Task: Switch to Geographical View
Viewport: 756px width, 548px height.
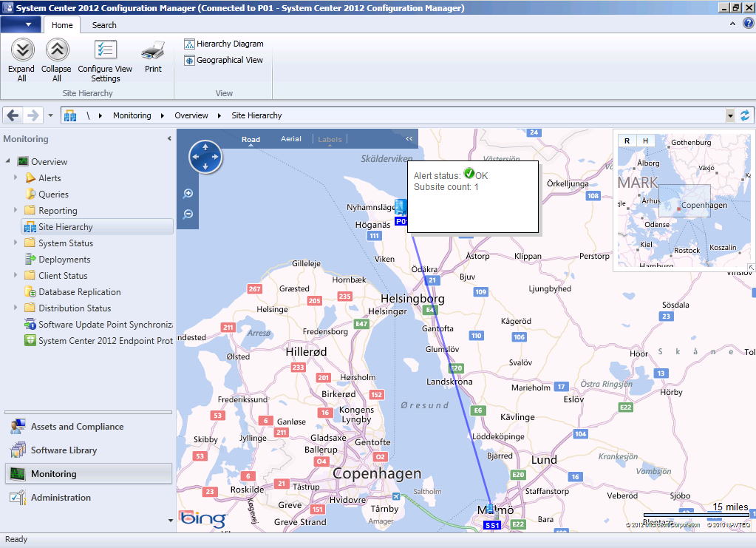Action: point(224,61)
